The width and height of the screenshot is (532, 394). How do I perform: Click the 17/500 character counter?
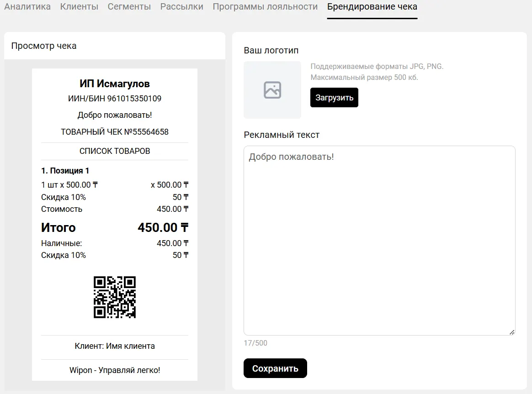255,343
